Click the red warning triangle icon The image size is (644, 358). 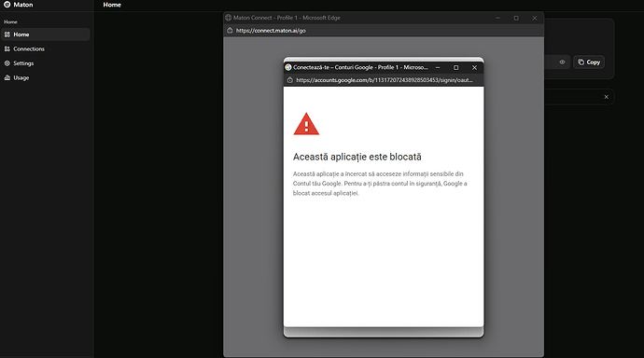click(306, 124)
